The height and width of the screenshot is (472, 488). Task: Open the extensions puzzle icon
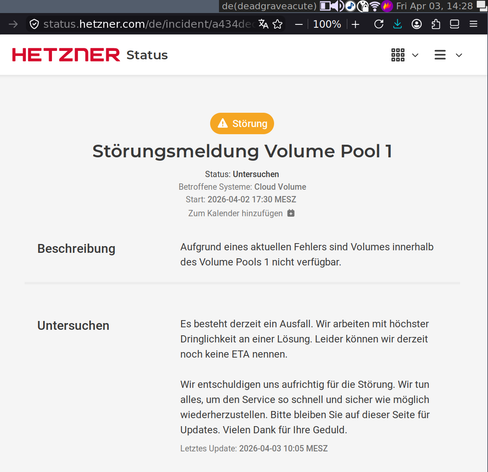click(436, 24)
